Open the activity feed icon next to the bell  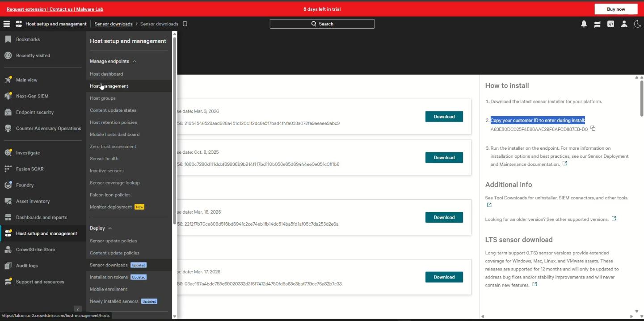[x=597, y=24]
